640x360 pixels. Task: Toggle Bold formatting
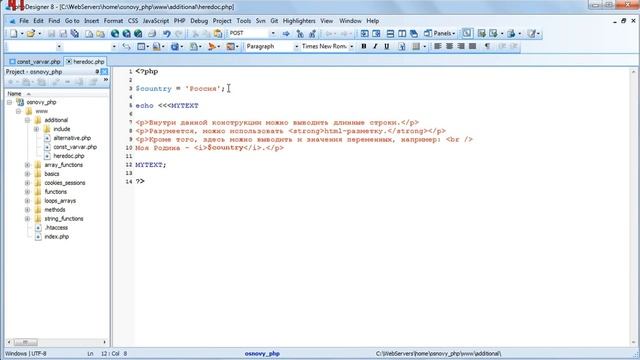[364, 47]
